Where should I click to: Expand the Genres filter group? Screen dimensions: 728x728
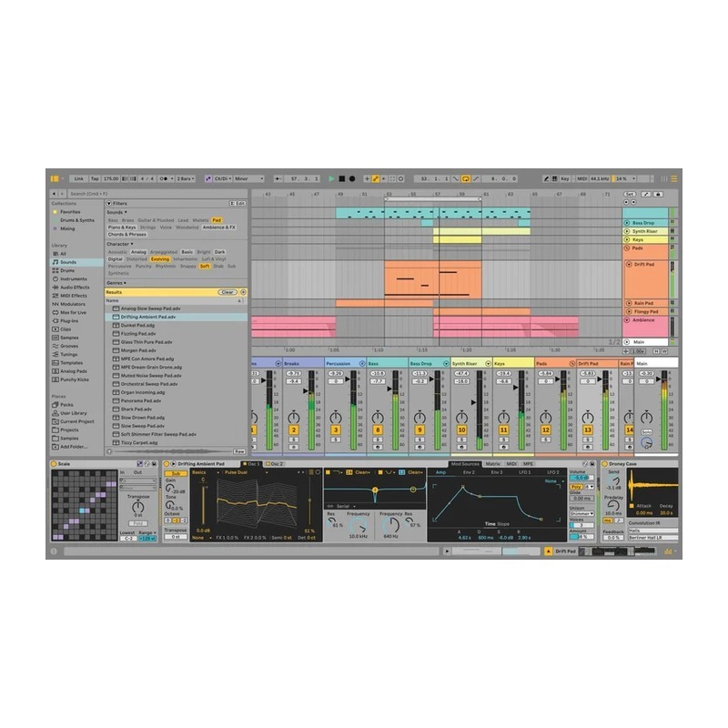(116, 283)
